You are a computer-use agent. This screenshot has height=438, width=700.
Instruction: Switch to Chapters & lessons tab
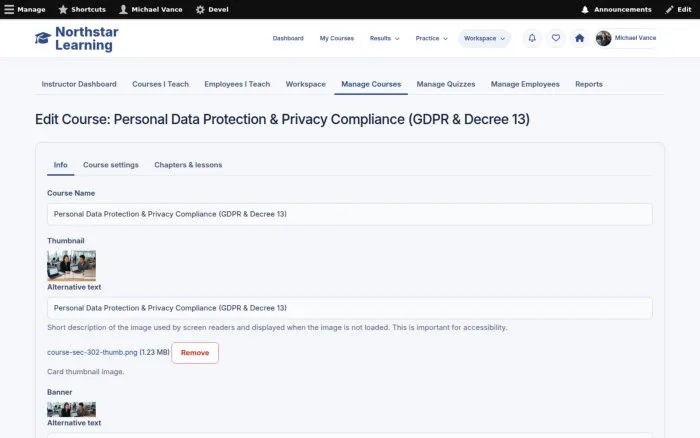pos(188,165)
